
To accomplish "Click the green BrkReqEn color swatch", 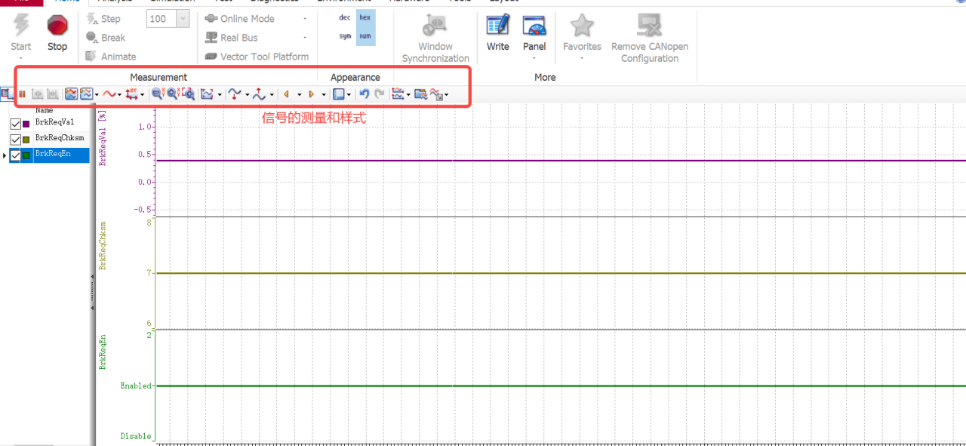I will (26, 155).
